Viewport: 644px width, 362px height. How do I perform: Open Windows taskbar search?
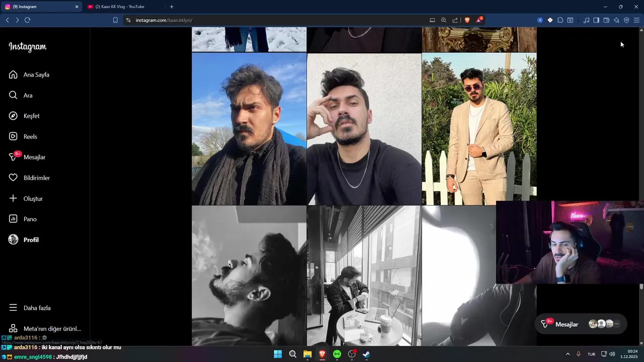coord(293,354)
